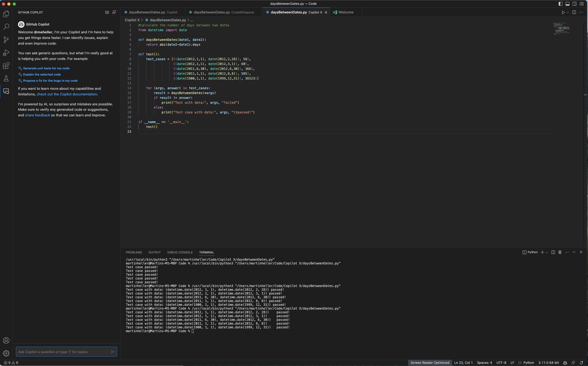Switch to daysBetweenDates.py CodeWhisperer tab
The height and width of the screenshot is (366, 588).
pos(224,12)
